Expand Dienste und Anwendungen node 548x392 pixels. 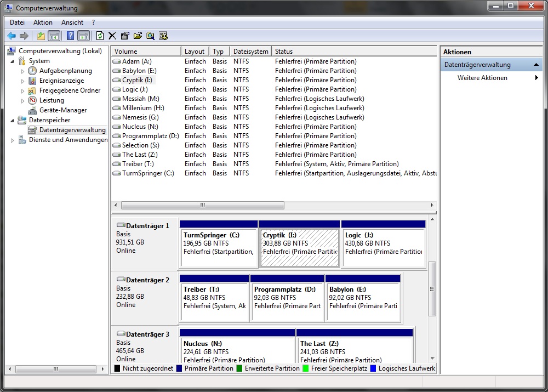point(12,140)
